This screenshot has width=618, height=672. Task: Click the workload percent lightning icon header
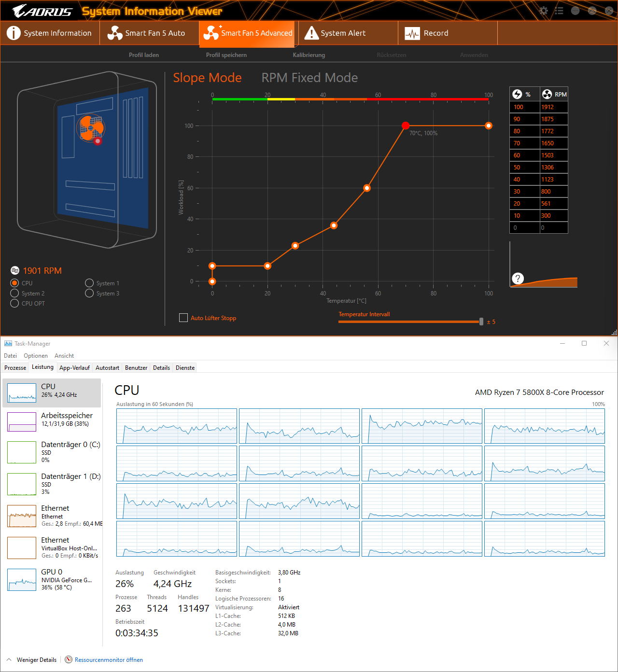[x=517, y=94]
